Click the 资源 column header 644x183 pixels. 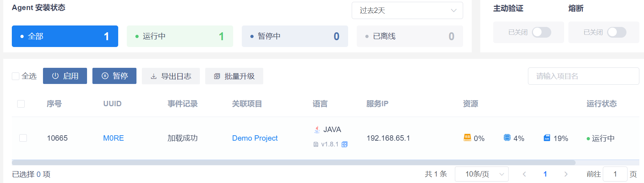(471, 104)
